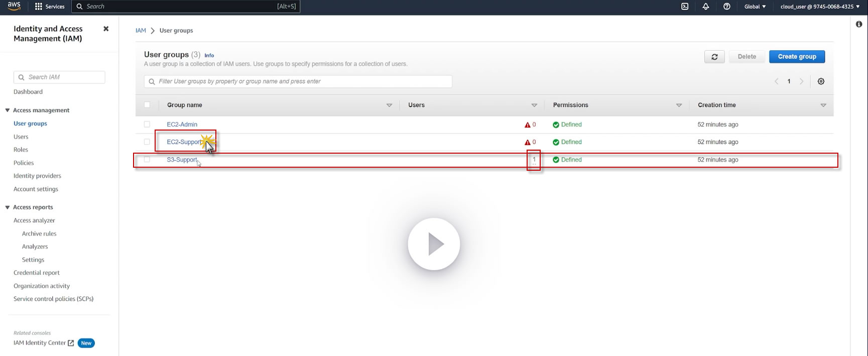Select the S3-Support group checkbox
The image size is (868, 356).
click(x=147, y=159)
